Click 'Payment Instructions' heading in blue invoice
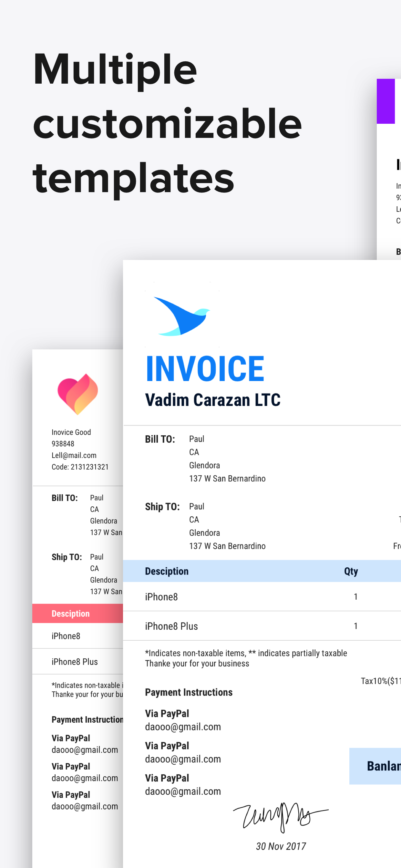This screenshot has width=401, height=868. click(x=189, y=692)
